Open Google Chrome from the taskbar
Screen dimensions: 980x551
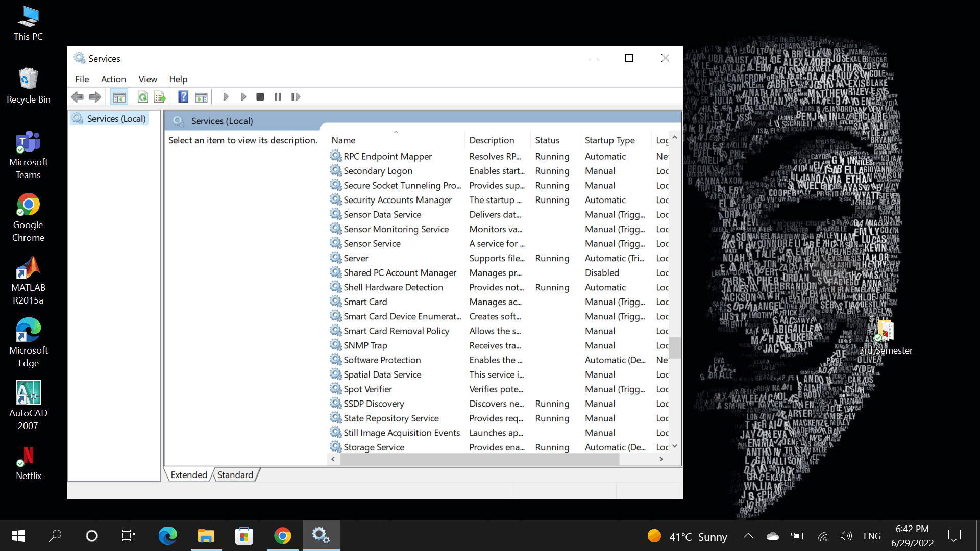283,536
